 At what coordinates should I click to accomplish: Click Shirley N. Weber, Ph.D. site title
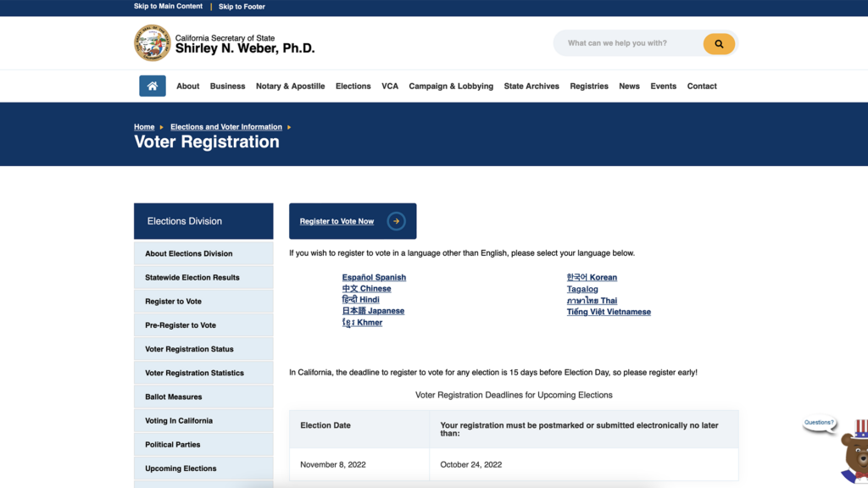click(245, 48)
